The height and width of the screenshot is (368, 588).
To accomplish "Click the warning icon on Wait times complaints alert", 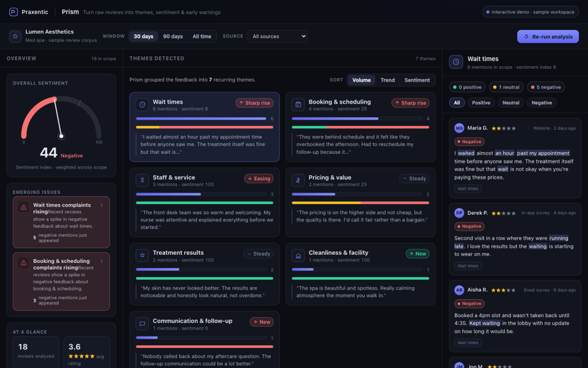I will [23, 207].
